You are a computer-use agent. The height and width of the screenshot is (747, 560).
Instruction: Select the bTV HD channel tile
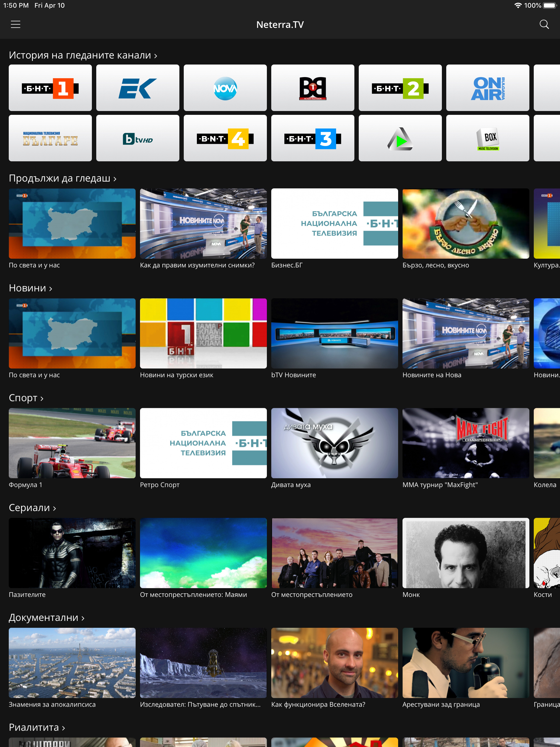(138, 138)
